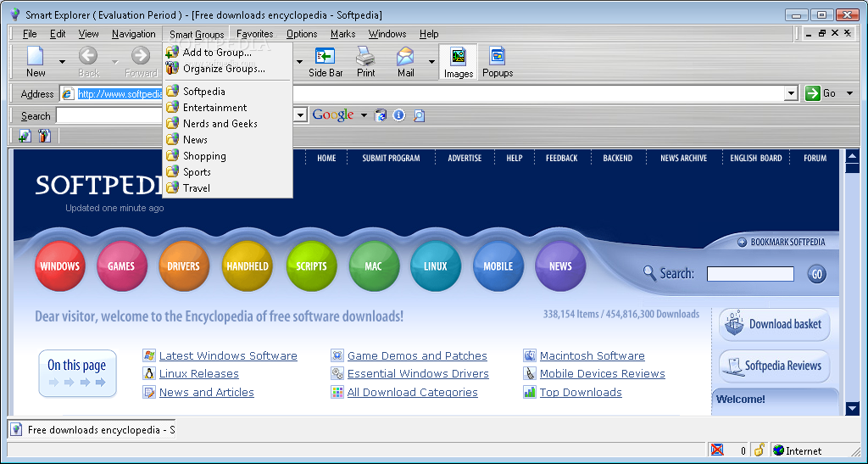Click SUBMIT PROGRAM in top navigation

point(391,158)
